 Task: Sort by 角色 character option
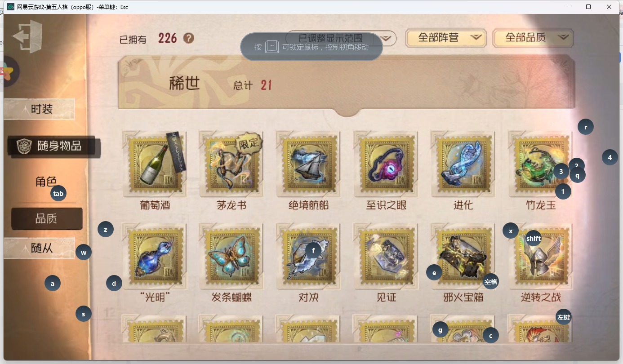[46, 182]
